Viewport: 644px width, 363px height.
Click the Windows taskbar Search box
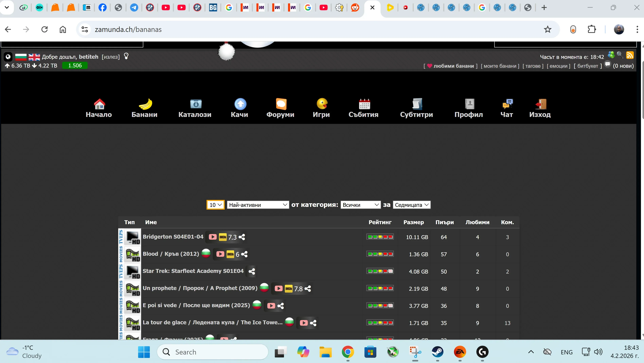pyautogui.click(x=212, y=352)
